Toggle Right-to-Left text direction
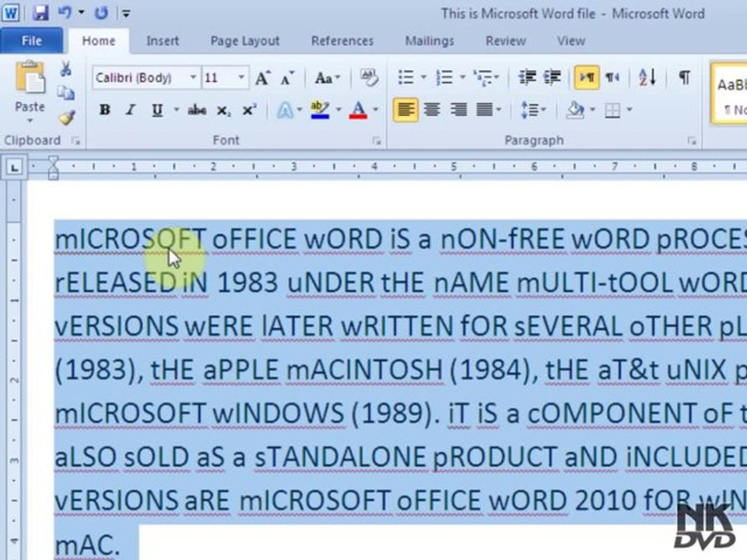This screenshot has width=747, height=560. pyautogui.click(x=612, y=77)
